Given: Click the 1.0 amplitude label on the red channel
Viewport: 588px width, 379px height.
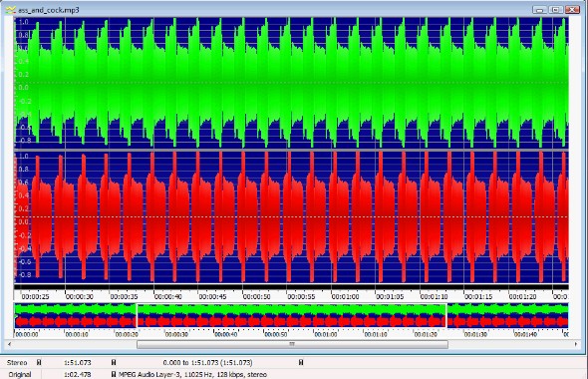Looking at the screenshot, I should tap(23, 157).
